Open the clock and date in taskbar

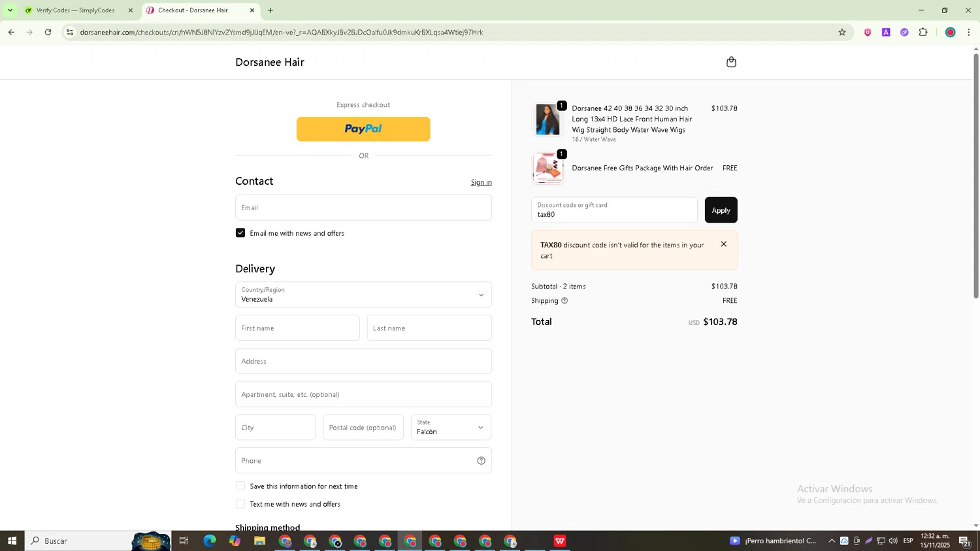(935, 541)
